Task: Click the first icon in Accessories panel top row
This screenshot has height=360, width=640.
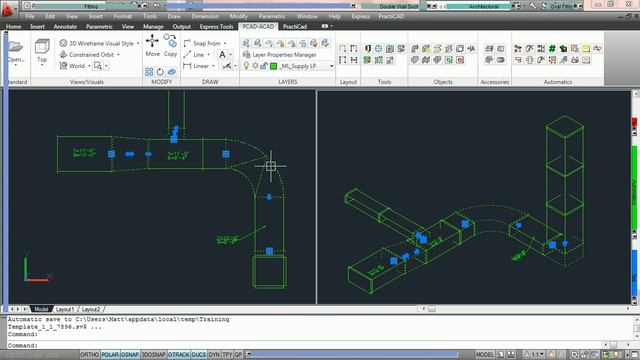Action: click(489, 49)
